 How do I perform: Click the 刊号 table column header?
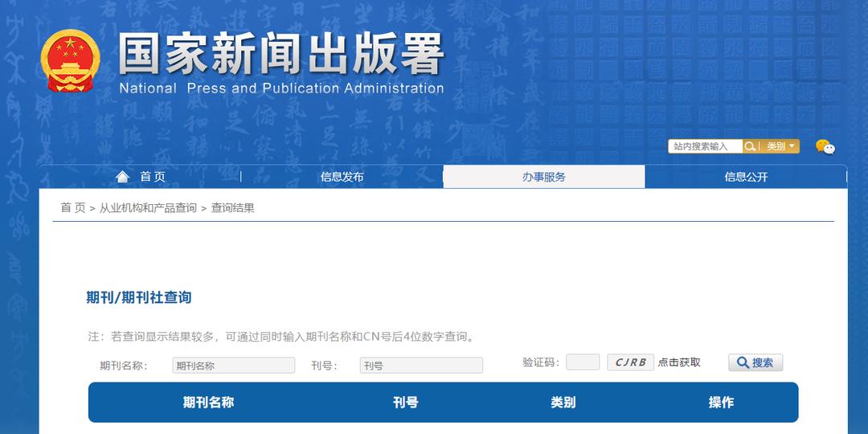[x=405, y=403]
